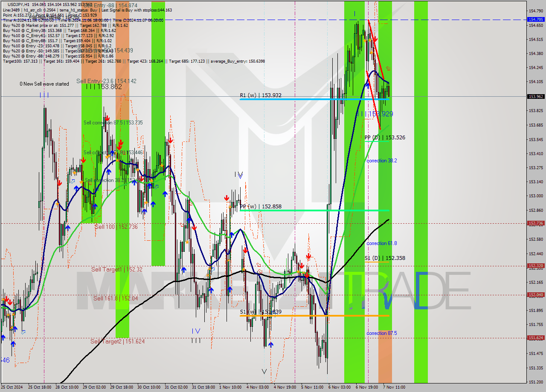546x392 pixels.
Task: Click the '7 Nov 11:00' time axis label
Action: click(394, 387)
